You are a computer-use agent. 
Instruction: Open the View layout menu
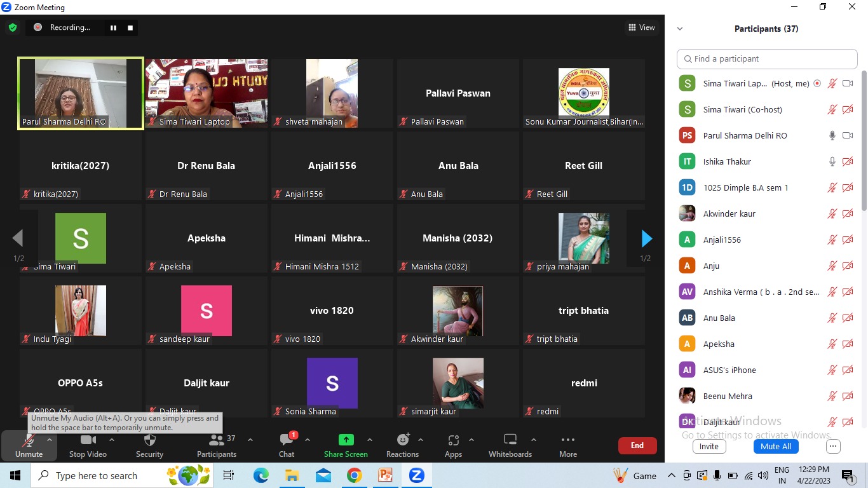click(x=641, y=27)
